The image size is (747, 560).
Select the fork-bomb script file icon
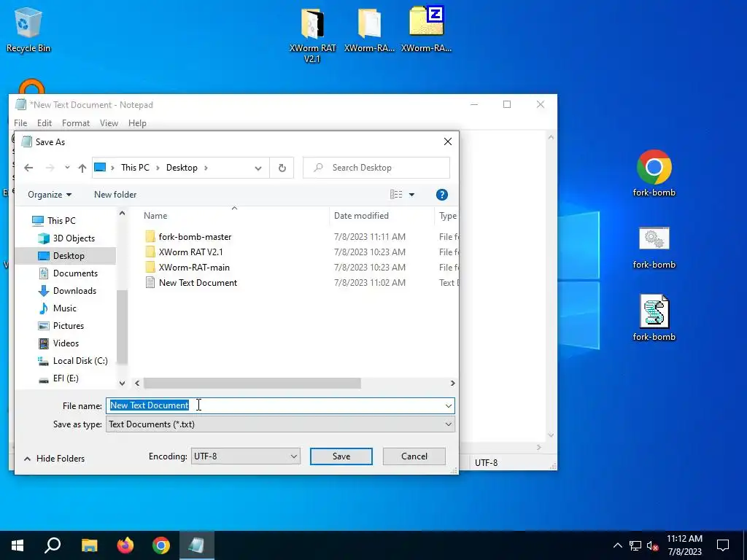[x=654, y=318]
